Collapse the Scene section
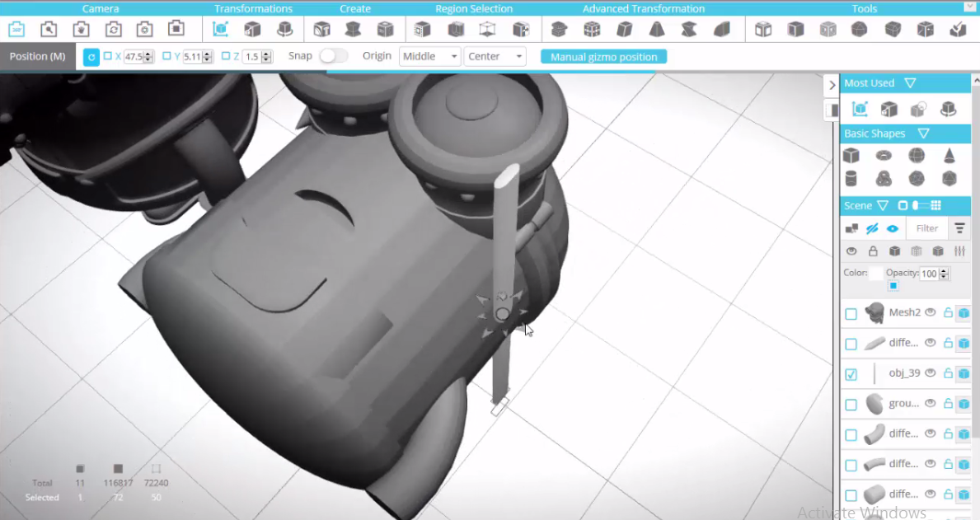Viewport: 980px width, 520px height. 883,206
